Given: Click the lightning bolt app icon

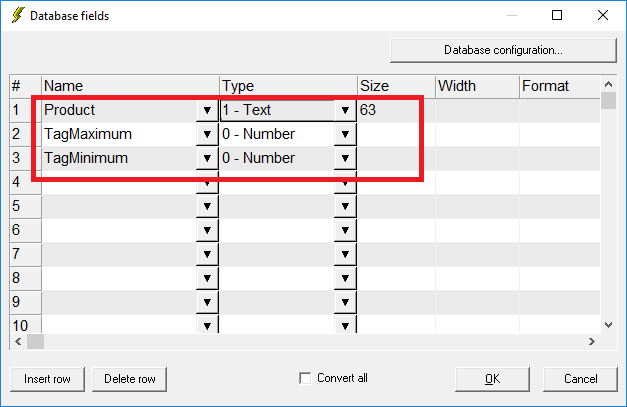Looking at the screenshot, I should click(x=18, y=15).
